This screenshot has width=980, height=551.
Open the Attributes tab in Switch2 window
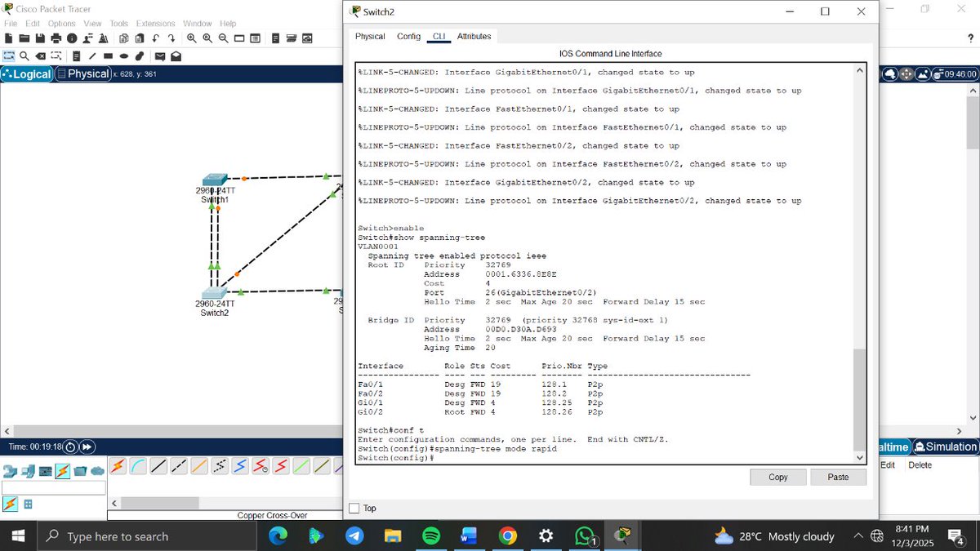tap(474, 37)
